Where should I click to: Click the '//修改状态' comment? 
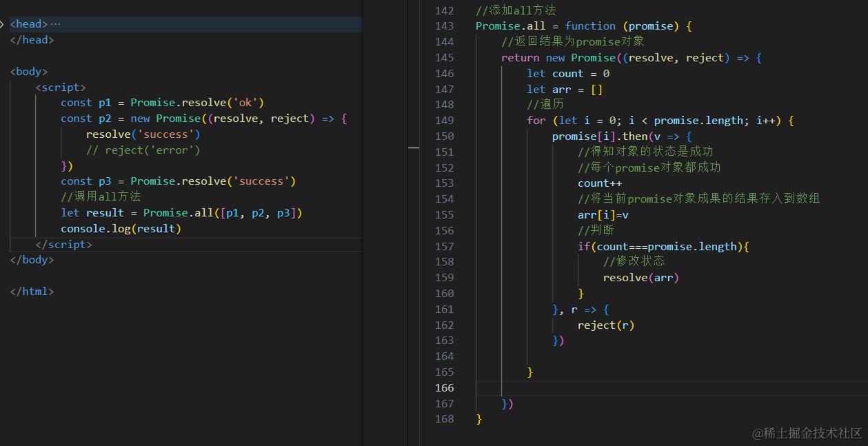tap(634, 261)
